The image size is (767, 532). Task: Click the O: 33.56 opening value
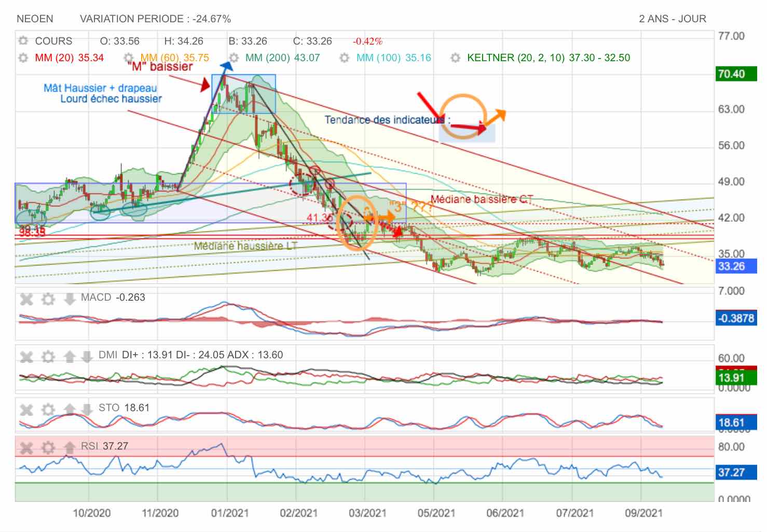(119, 41)
